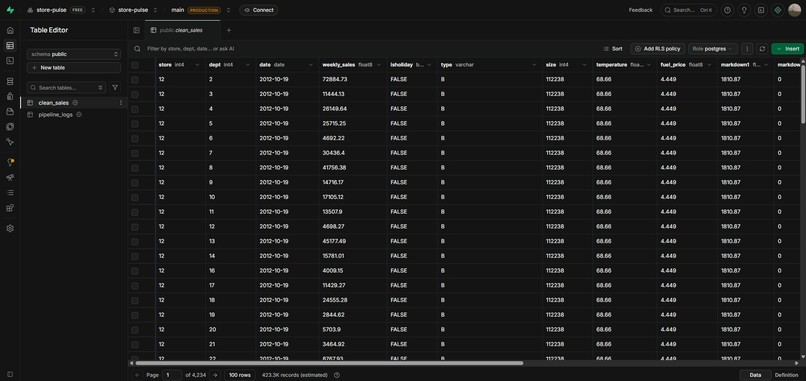Select the row checkbox for dept 6

pos(135,138)
